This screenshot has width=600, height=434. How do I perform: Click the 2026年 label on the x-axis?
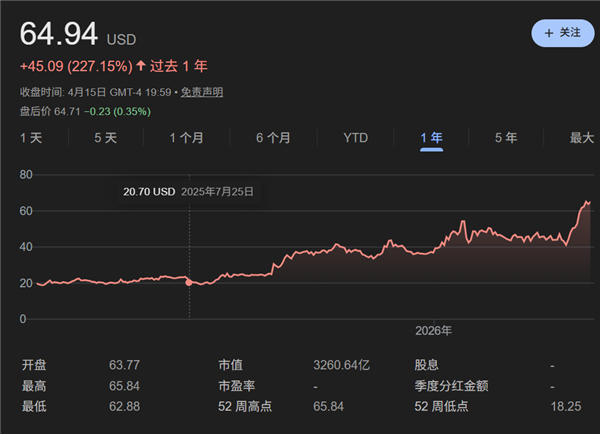[x=434, y=330]
